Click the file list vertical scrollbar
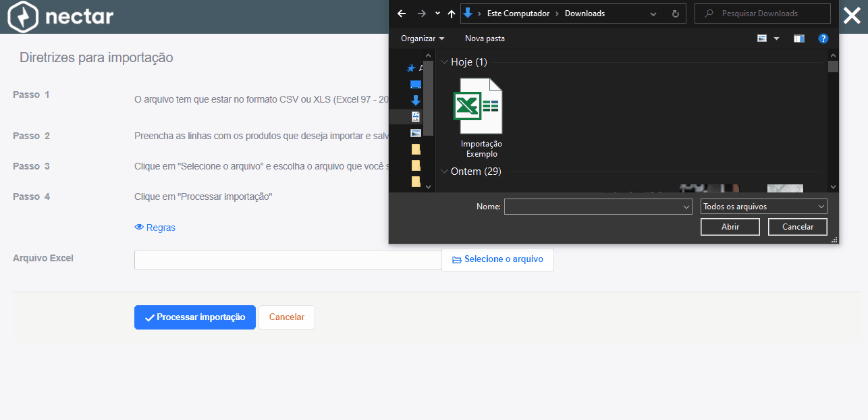The image size is (868, 420). pos(833,120)
